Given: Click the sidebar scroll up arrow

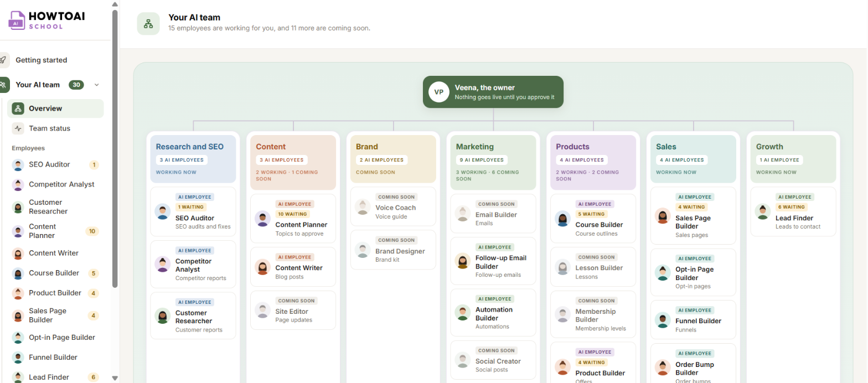Looking at the screenshot, I should tap(115, 4).
